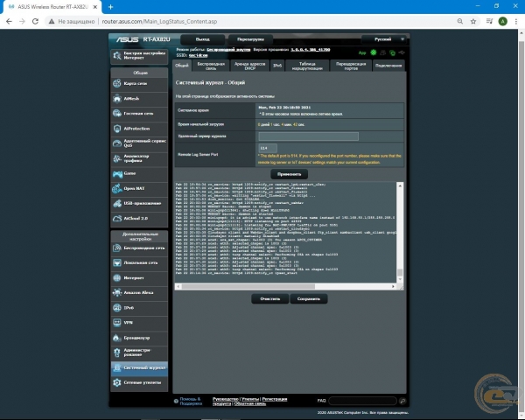The width and height of the screenshot is (525, 420).
Task: Open the Network Map (Карта сети) page
Action: 139,83
